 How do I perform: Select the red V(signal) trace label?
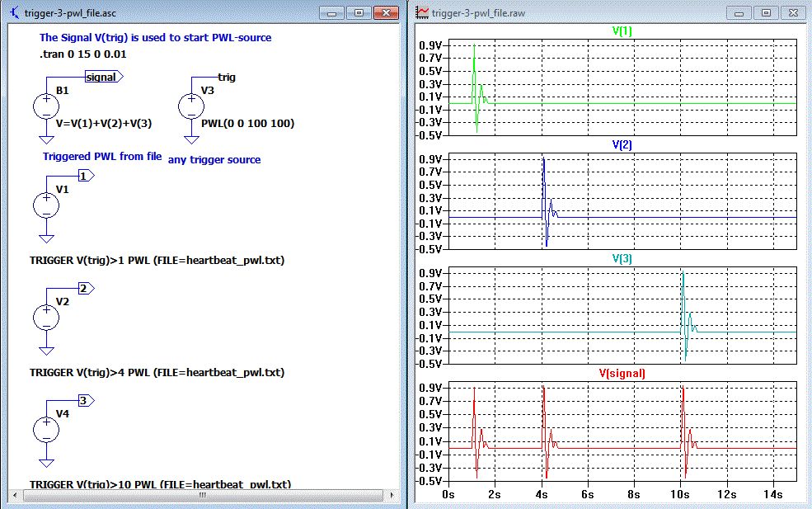pos(622,373)
